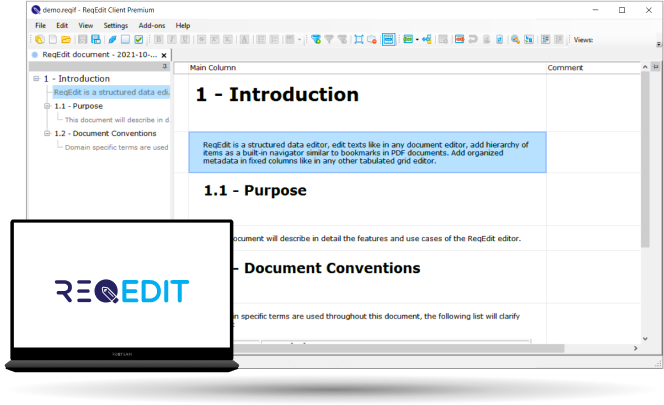Toggle Italic formatting

(172, 39)
